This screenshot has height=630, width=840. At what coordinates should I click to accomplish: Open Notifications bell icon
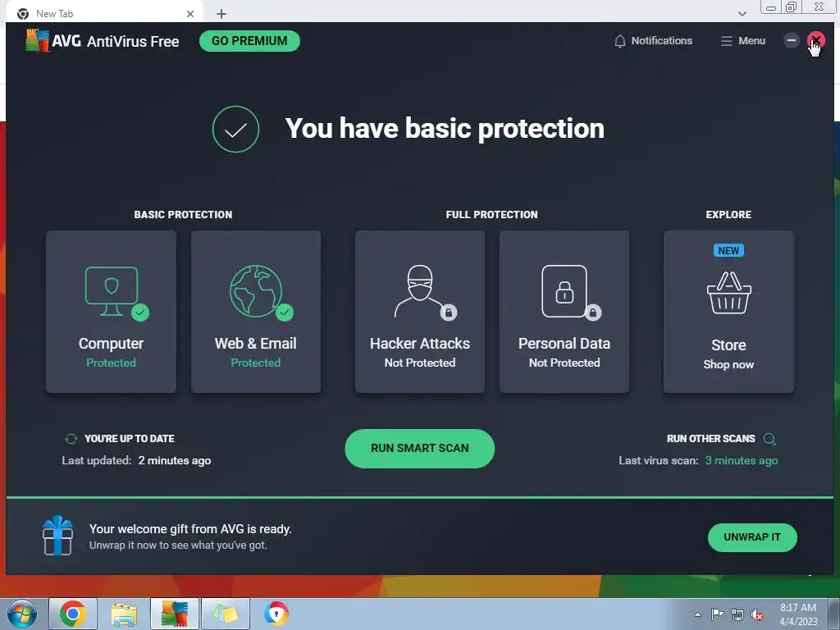click(x=620, y=41)
